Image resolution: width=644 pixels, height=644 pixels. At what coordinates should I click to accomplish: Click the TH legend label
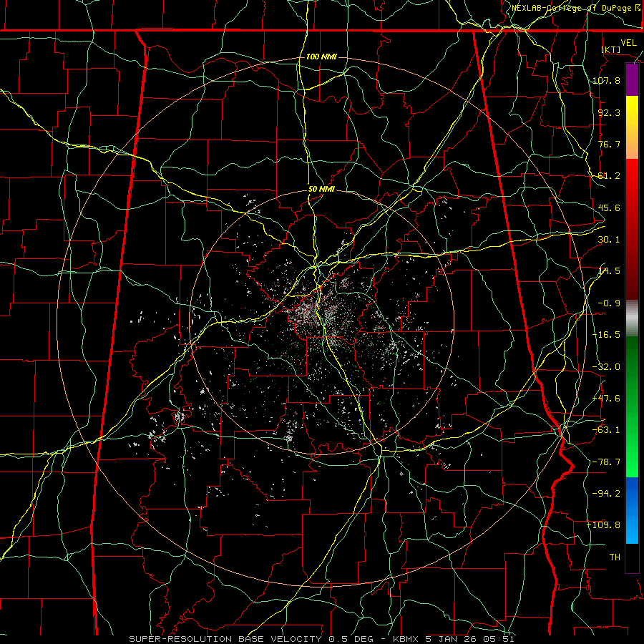(615, 557)
